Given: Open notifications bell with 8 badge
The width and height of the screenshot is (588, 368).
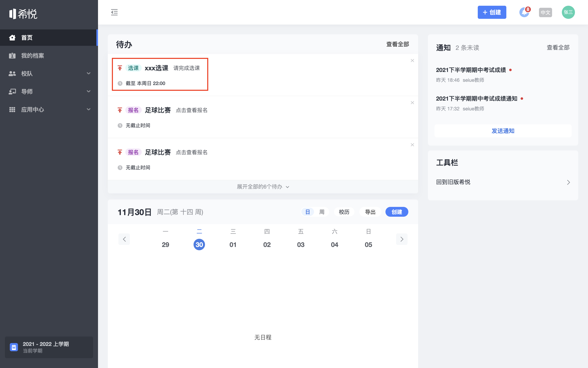Looking at the screenshot, I should [x=524, y=12].
